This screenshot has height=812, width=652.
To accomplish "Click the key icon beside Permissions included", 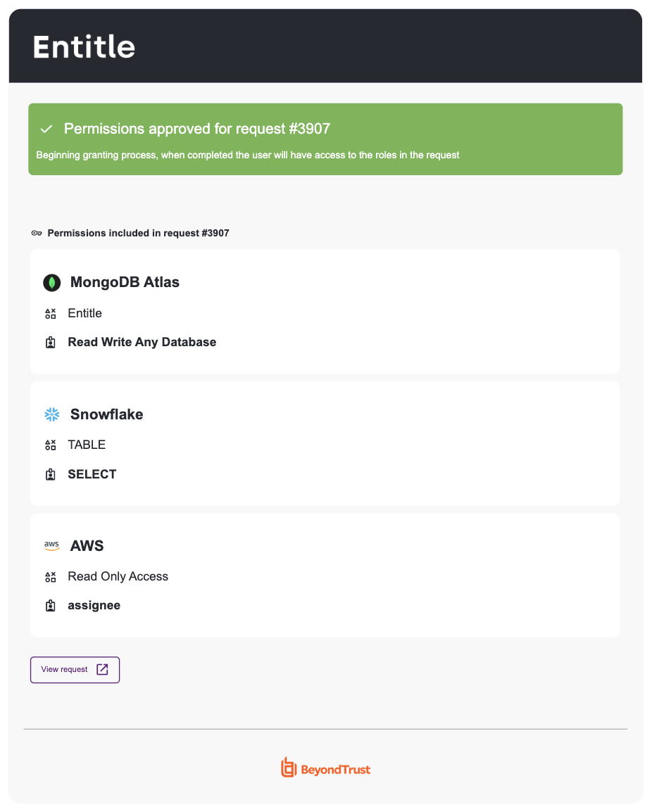I will tap(37, 233).
